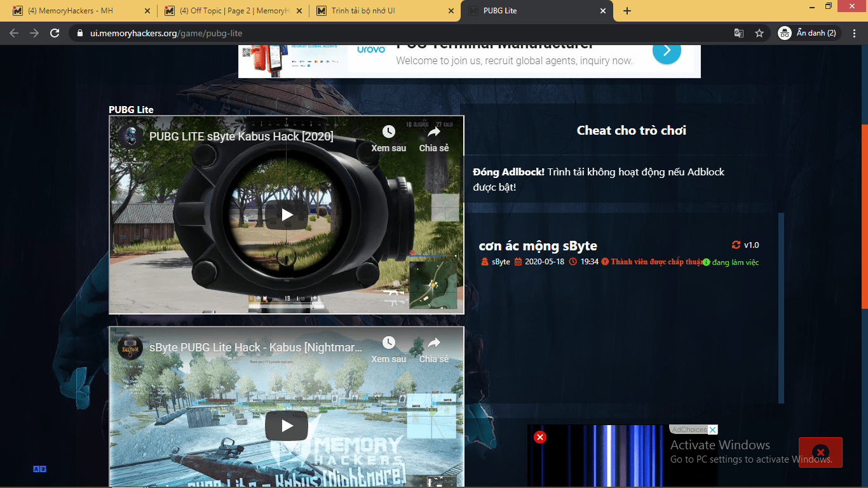Click the v1.0 version label
Image resolution: width=868 pixels, height=488 pixels.
point(752,245)
